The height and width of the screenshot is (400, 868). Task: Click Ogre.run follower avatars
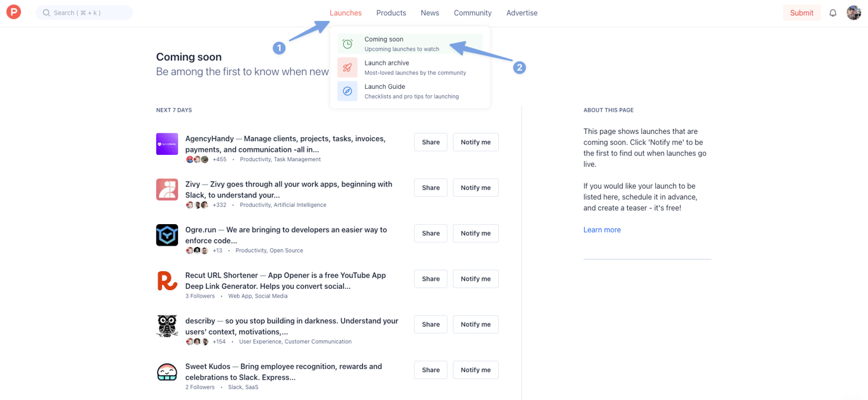coord(197,251)
